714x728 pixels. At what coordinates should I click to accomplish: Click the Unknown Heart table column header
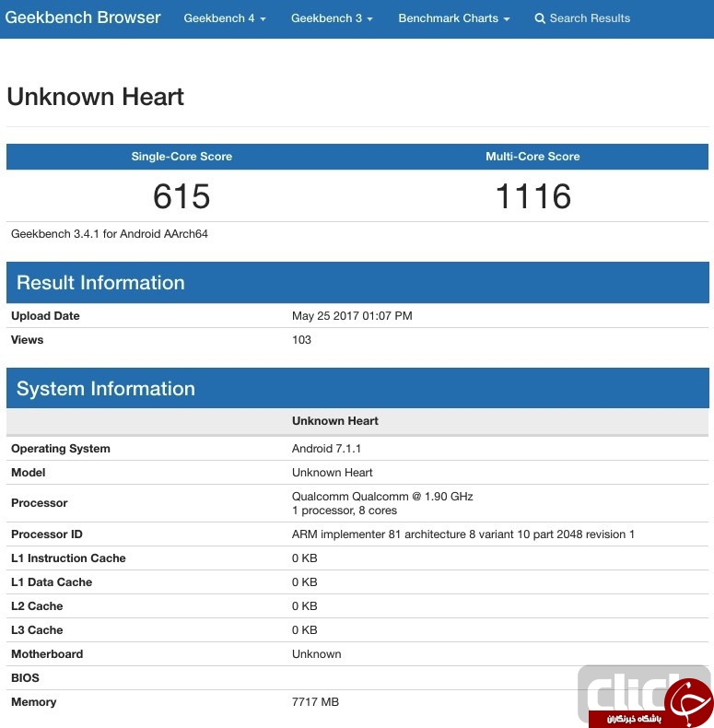coord(334,421)
